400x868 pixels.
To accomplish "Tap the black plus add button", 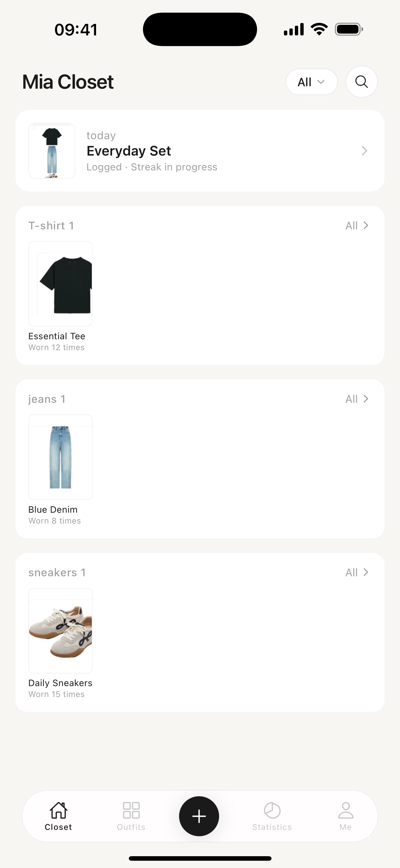I will point(199,816).
